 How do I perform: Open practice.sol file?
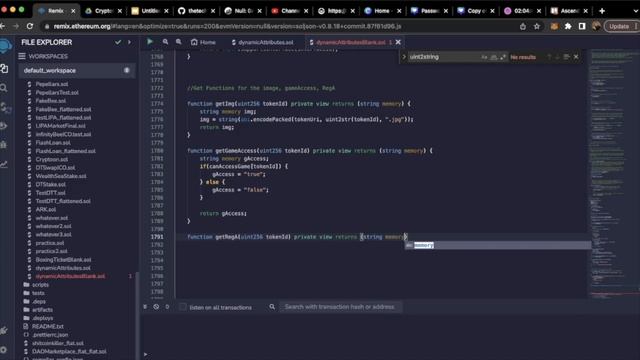tap(50, 243)
